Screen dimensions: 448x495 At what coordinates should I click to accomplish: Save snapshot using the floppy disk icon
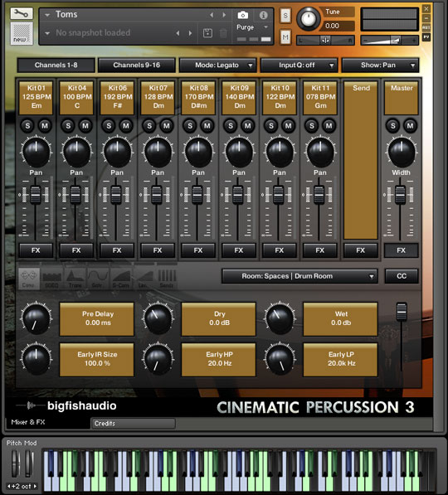(x=207, y=33)
